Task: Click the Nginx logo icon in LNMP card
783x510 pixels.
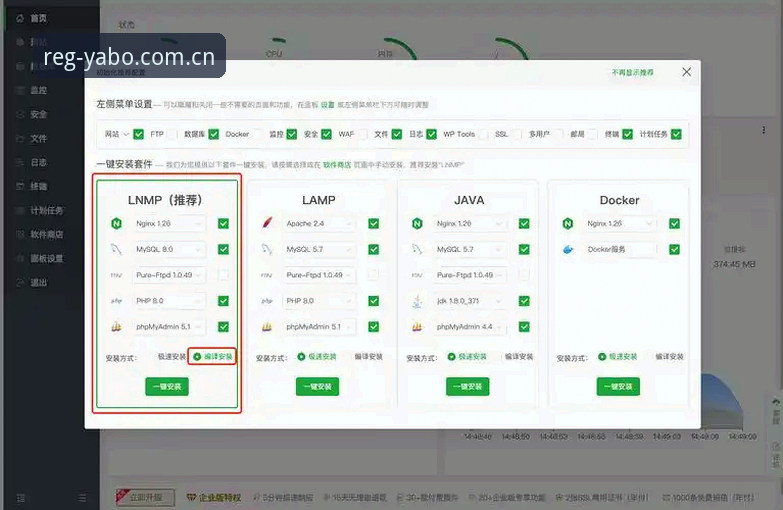Action: [x=116, y=223]
